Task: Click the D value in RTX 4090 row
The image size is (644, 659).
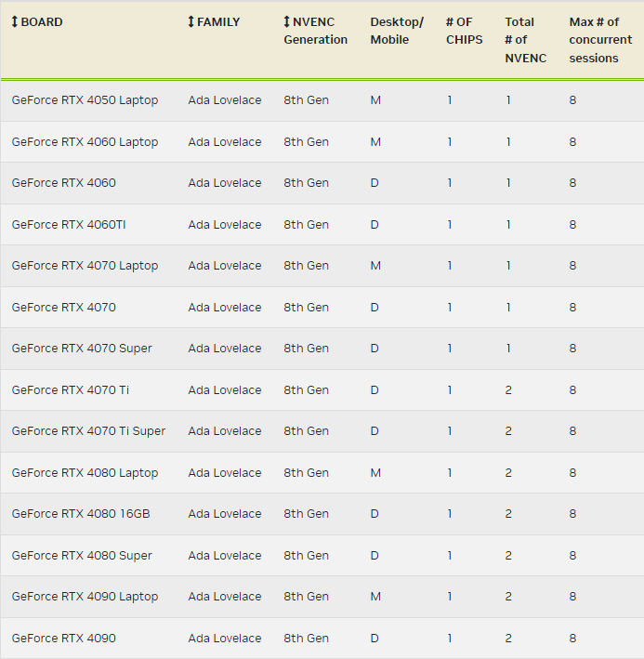Action: [375, 638]
